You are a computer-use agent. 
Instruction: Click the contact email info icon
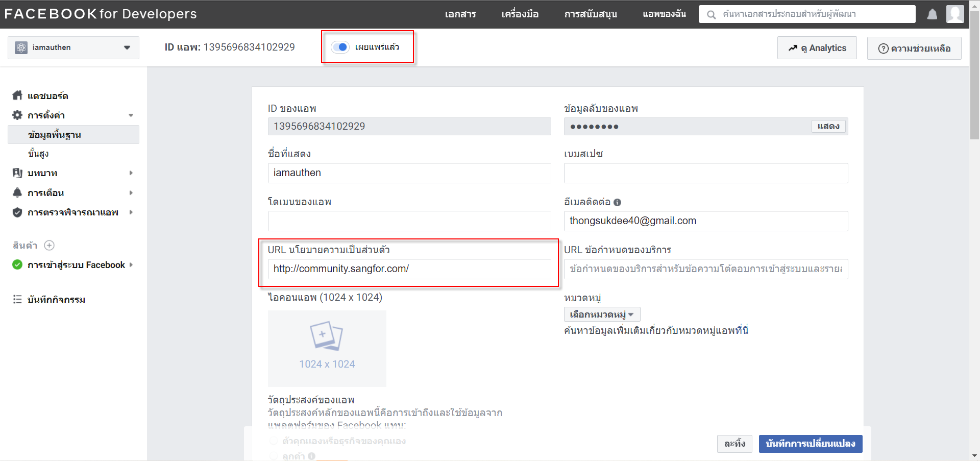click(x=617, y=202)
